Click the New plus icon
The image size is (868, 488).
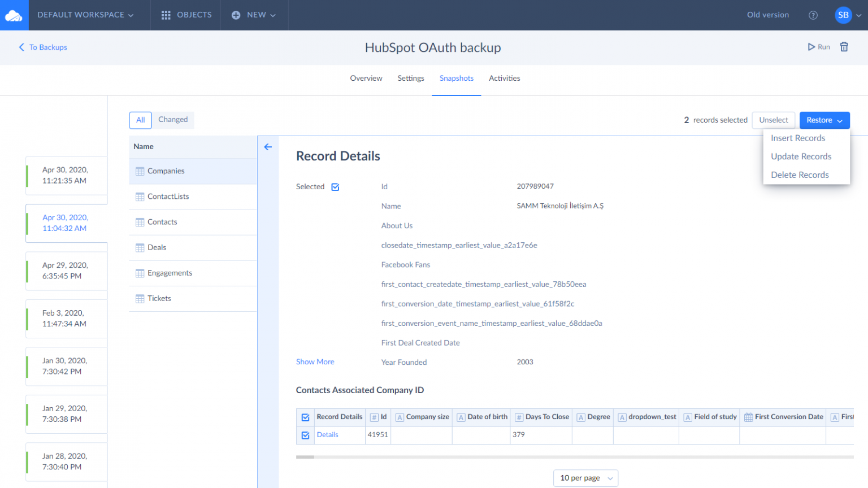pyautogui.click(x=236, y=15)
